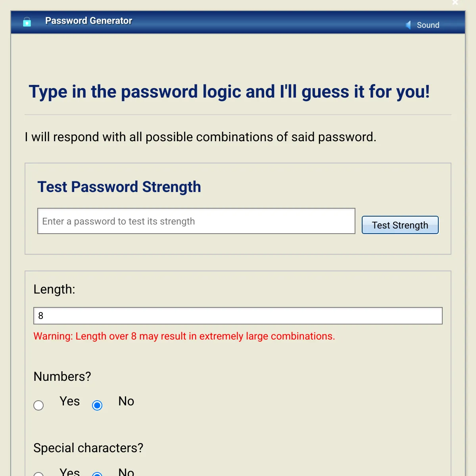Screen dimensions: 476x476
Task: Click the main guessing headline text
Action: (229, 92)
